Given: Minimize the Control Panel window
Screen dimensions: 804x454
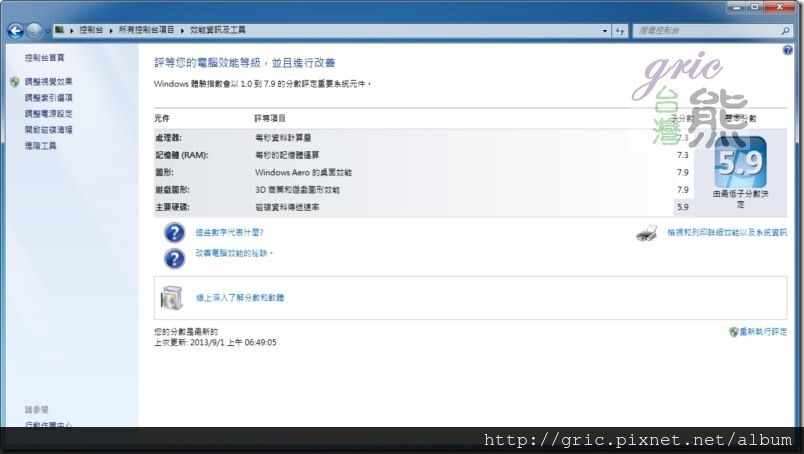Looking at the screenshot, I should pos(738,7).
